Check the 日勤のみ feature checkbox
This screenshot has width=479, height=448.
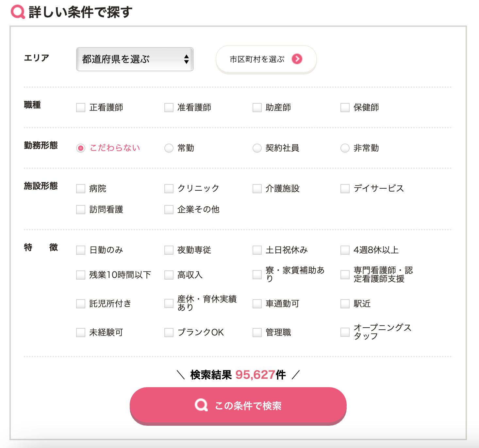point(81,250)
